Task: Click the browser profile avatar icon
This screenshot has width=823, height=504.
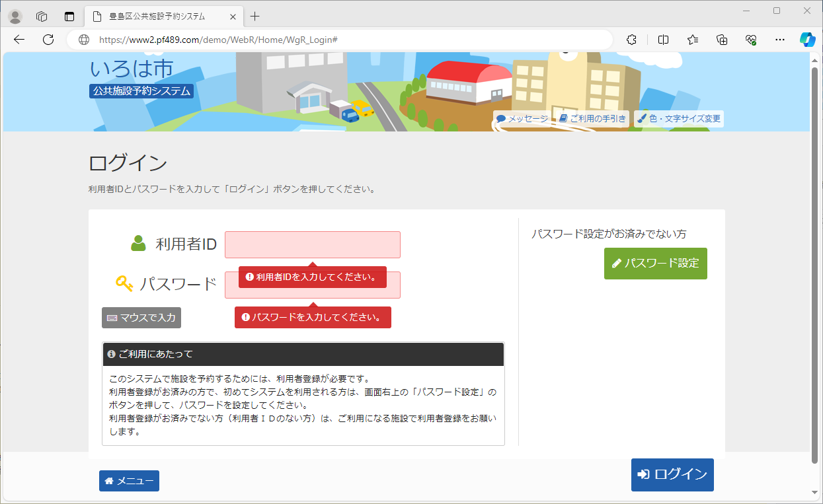Action: [x=15, y=17]
